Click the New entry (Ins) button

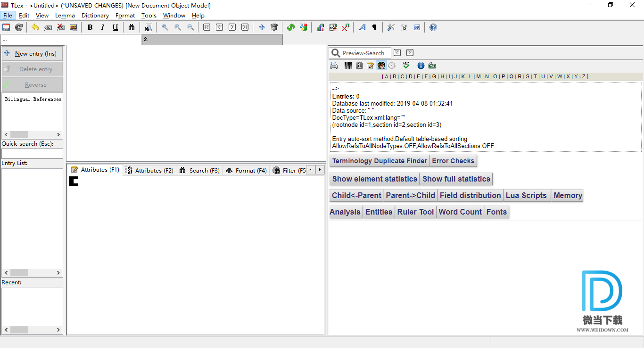[32, 54]
